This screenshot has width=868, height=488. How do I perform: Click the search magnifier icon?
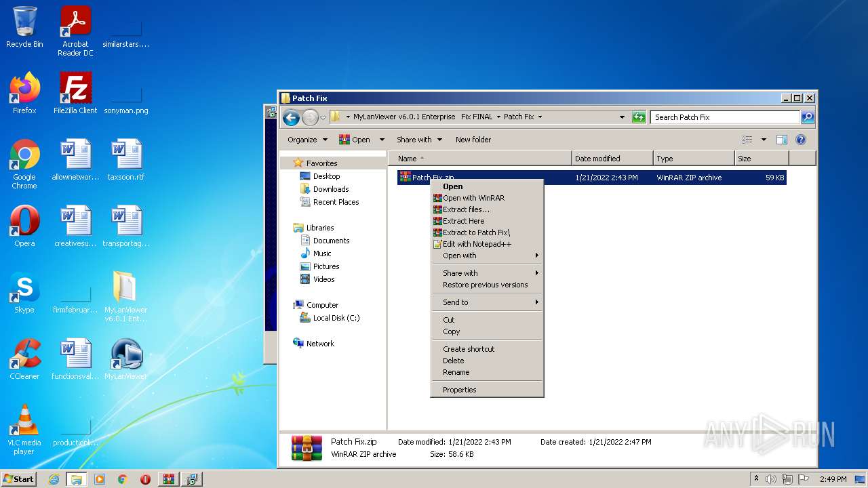807,117
